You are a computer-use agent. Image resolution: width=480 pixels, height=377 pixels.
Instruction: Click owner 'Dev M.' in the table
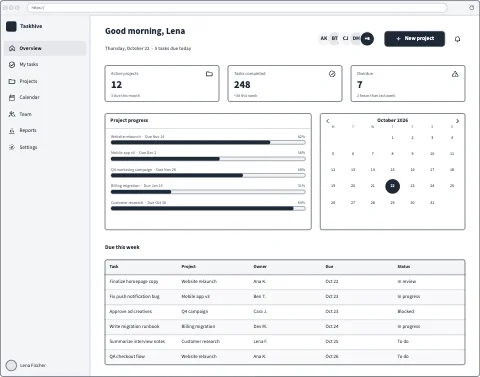tap(260, 326)
